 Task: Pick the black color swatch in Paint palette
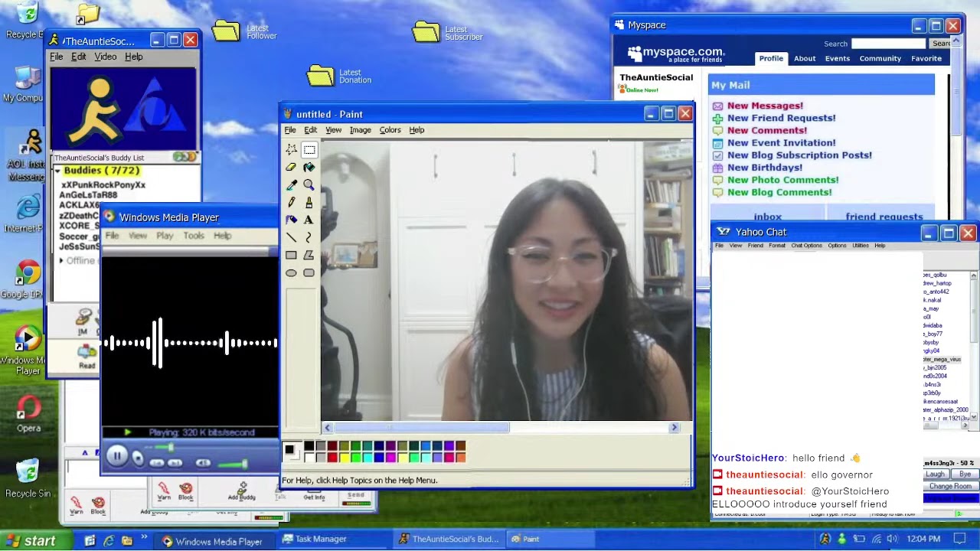[x=309, y=446]
